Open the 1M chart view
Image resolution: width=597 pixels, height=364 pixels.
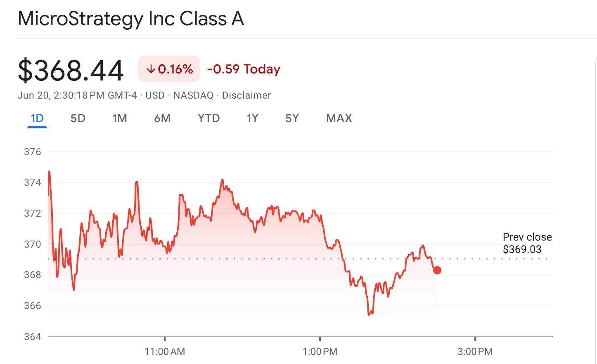119,118
